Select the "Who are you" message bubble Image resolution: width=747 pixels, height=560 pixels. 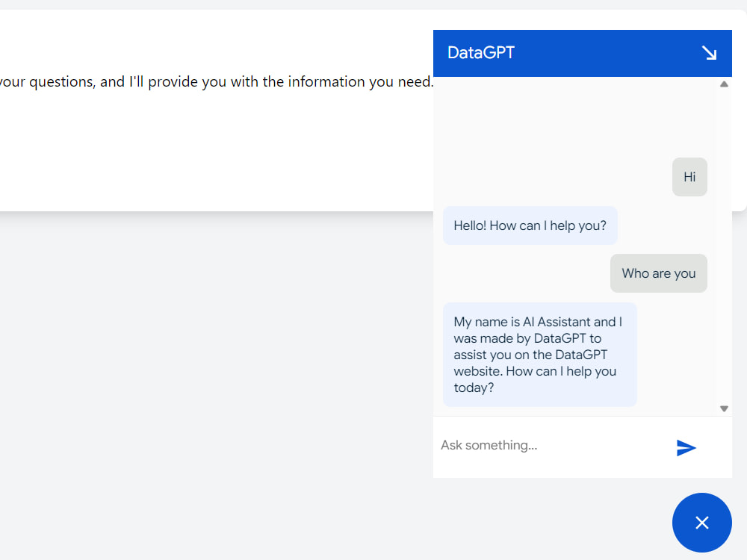pyautogui.click(x=658, y=273)
